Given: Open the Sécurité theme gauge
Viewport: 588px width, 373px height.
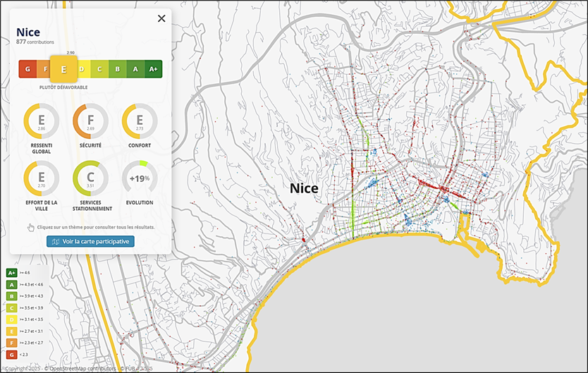Looking at the screenshot, I should [90, 121].
